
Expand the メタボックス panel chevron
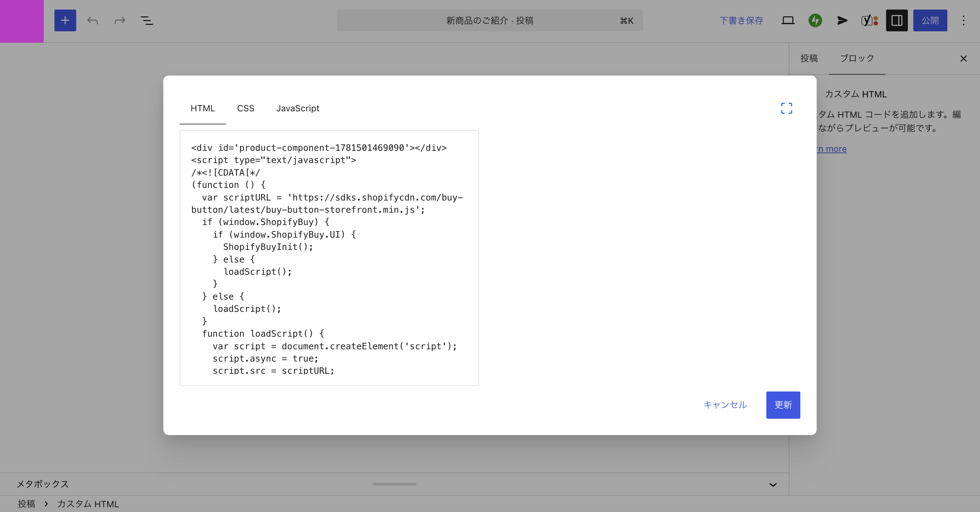click(773, 484)
